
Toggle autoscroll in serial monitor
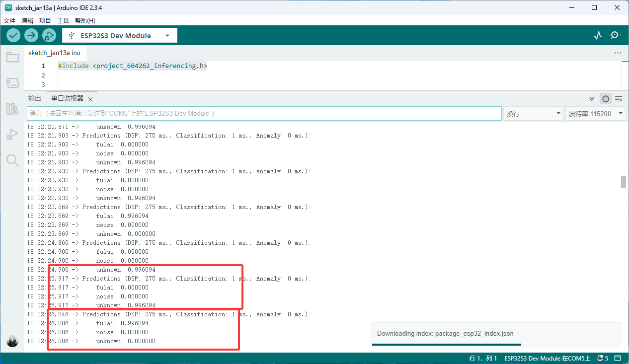(x=592, y=99)
